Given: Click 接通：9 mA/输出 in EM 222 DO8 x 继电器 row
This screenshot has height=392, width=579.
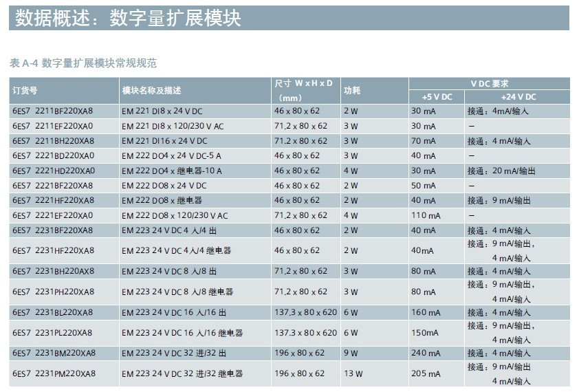Looking at the screenshot, I should [x=499, y=201].
